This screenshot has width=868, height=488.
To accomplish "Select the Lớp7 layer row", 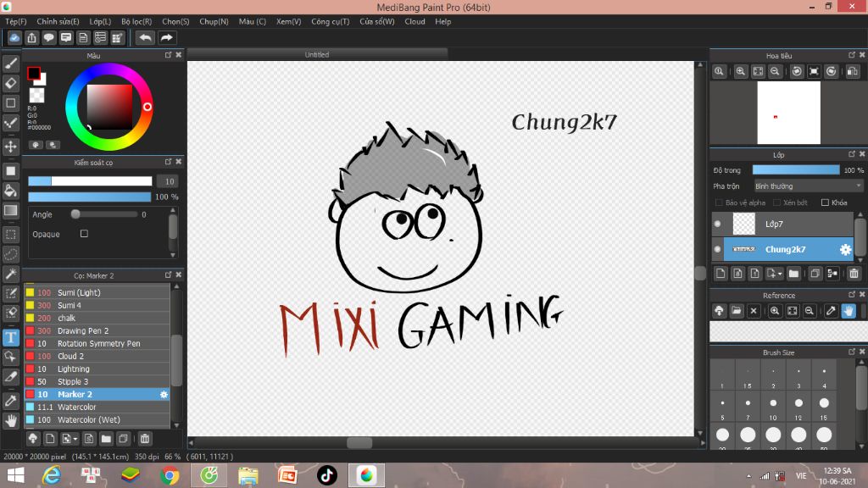I will click(782, 224).
